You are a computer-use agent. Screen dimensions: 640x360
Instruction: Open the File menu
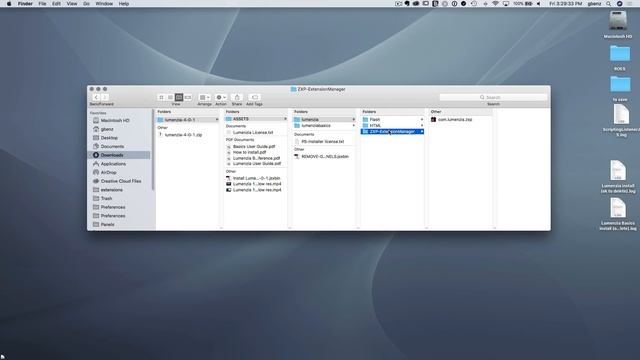[42, 4]
